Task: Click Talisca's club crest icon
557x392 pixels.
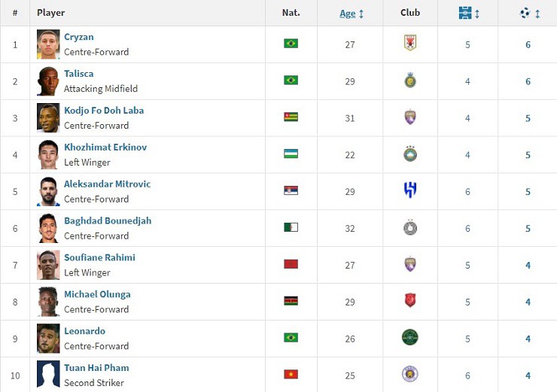Action: (410, 81)
